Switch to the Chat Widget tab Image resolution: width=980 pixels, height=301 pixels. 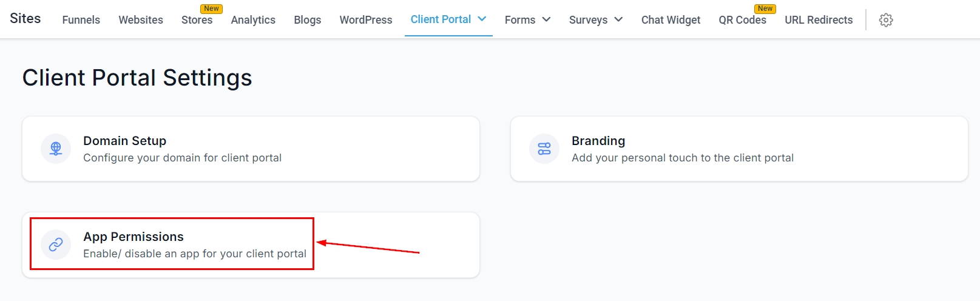click(x=671, y=20)
